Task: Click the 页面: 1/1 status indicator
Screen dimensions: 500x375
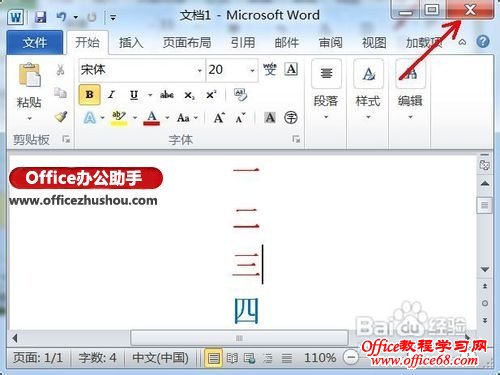Action: (x=38, y=358)
